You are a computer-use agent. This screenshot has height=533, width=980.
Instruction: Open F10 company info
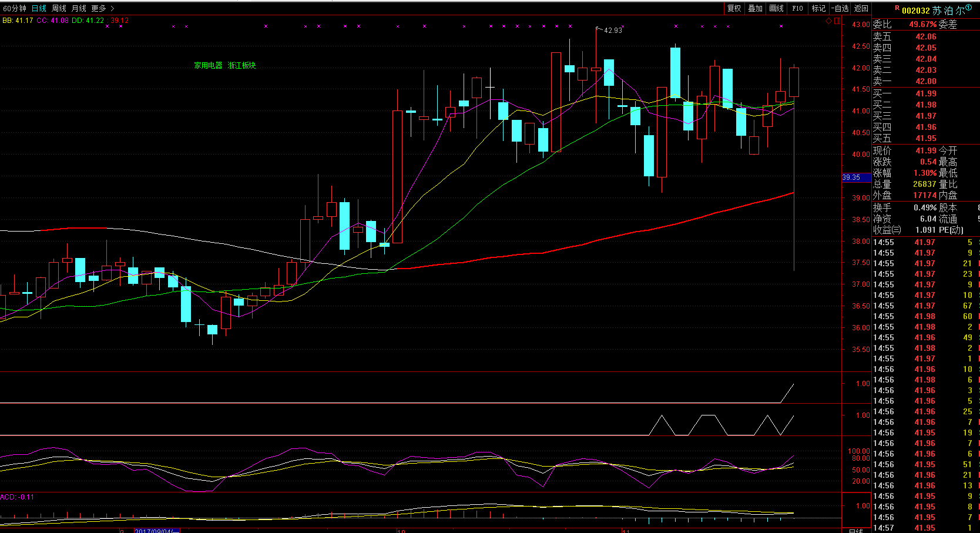(797, 8)
